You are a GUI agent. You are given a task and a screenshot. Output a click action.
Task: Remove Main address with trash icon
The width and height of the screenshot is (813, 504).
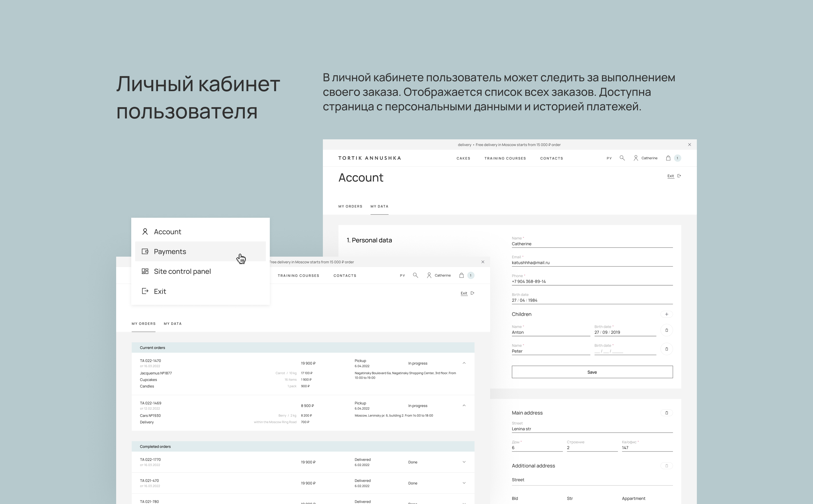pyautogui.click(x=666, y=413)
